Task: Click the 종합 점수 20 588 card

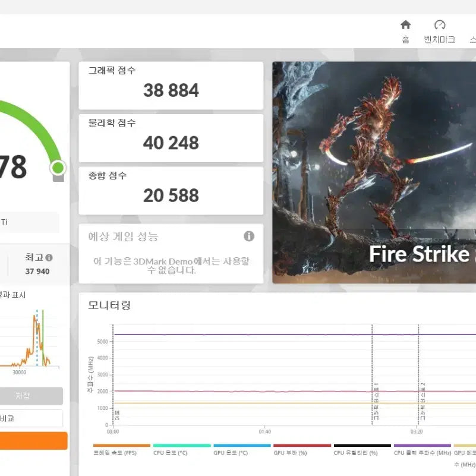Action: click(171, 191)
